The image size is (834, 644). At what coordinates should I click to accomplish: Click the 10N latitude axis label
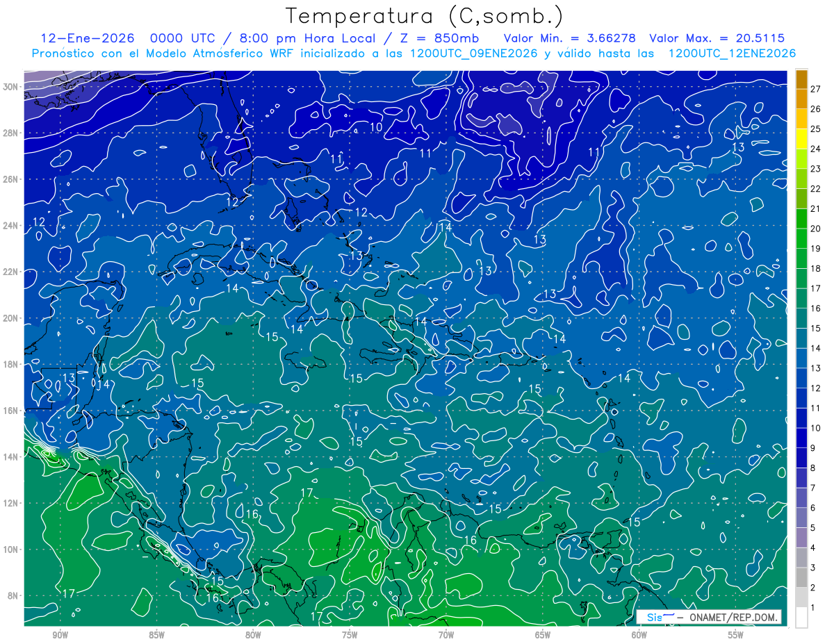click(12, 550)
